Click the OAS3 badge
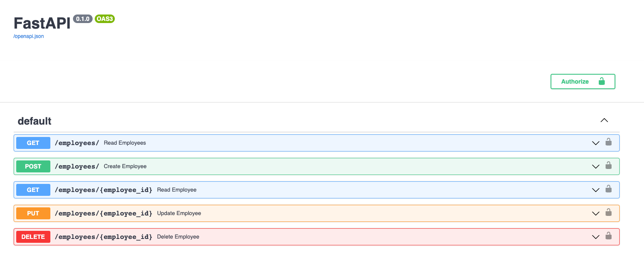Screen dimensions: 644x259 click(x=105, y=19)
